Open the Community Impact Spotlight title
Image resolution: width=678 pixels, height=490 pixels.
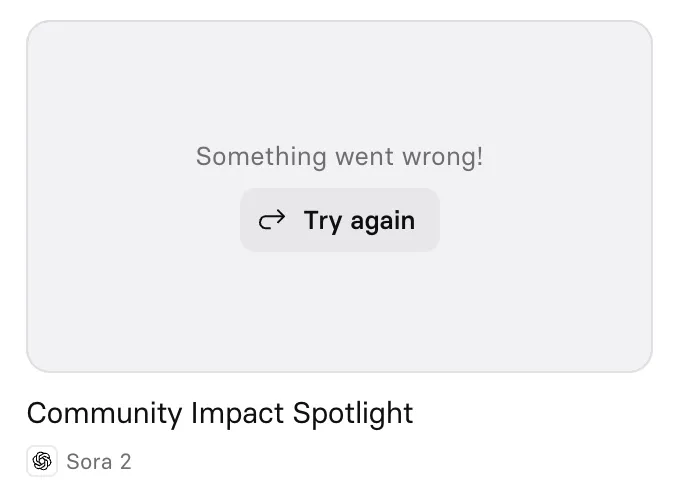pyautogui.click(x=220, y=413)
